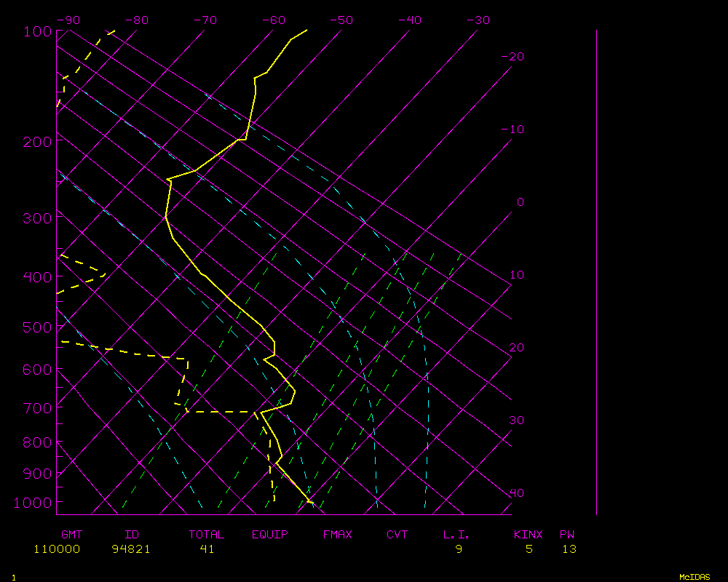Select the station ID value 94821
This screenshot has width=728, height=582.
(131, 549)
